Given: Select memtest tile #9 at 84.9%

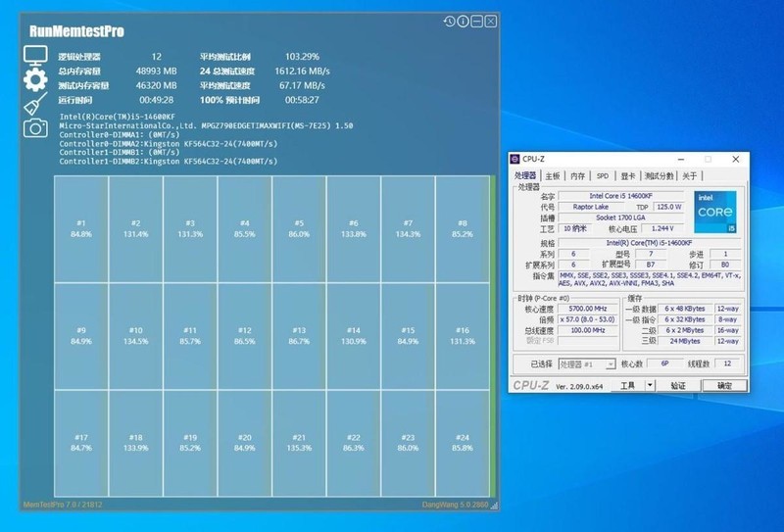Looking at the screenshot, I should 81,336.
